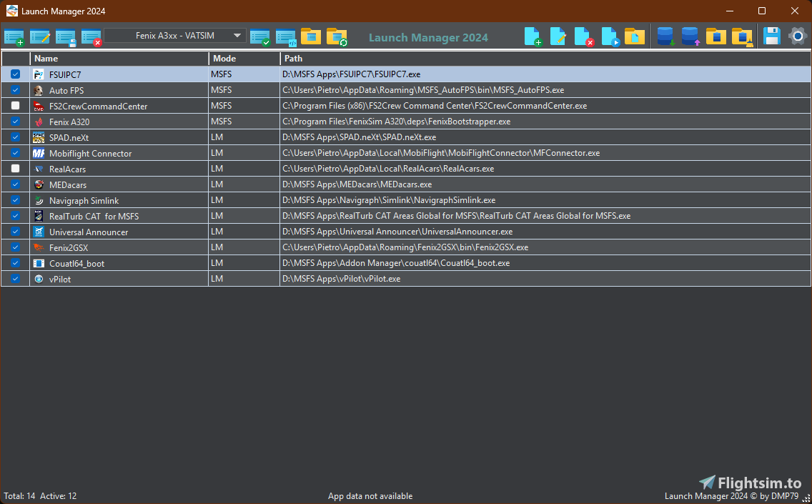This screenshot has height=504, width=812.
Task: Uncheck the Universal Announcer checkbox
Action: pos(16,231)
